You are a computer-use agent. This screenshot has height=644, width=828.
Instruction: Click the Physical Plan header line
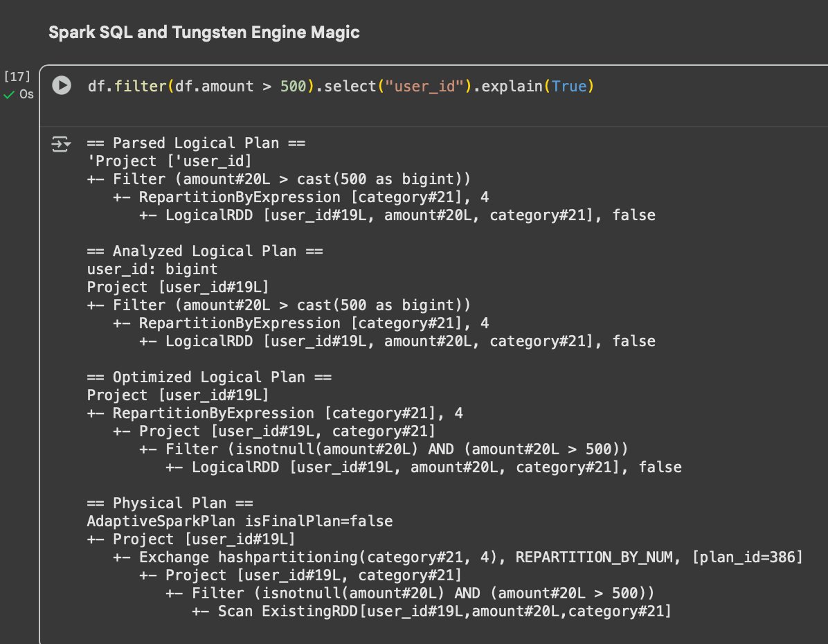point(170,503)
